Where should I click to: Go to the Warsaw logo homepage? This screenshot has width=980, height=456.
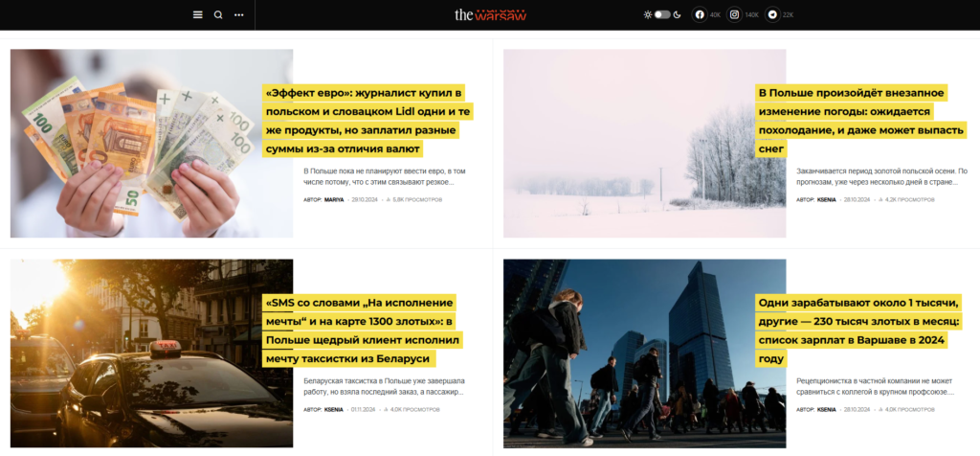click(x=491, y=15)
